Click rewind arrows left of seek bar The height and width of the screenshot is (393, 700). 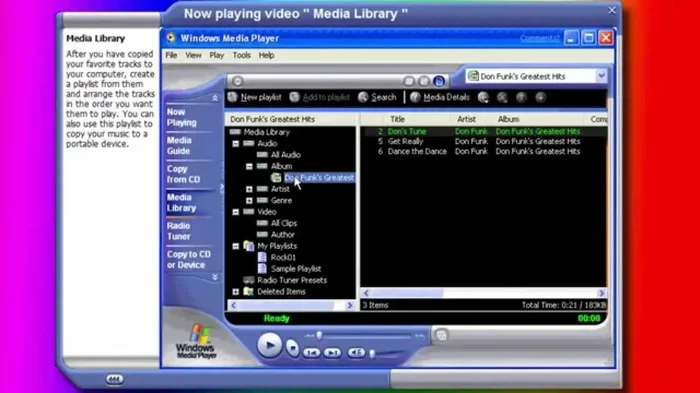309,335
